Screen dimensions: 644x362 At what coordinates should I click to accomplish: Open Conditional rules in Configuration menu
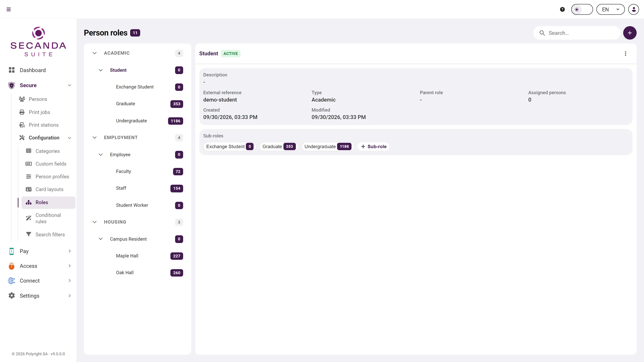48,218
